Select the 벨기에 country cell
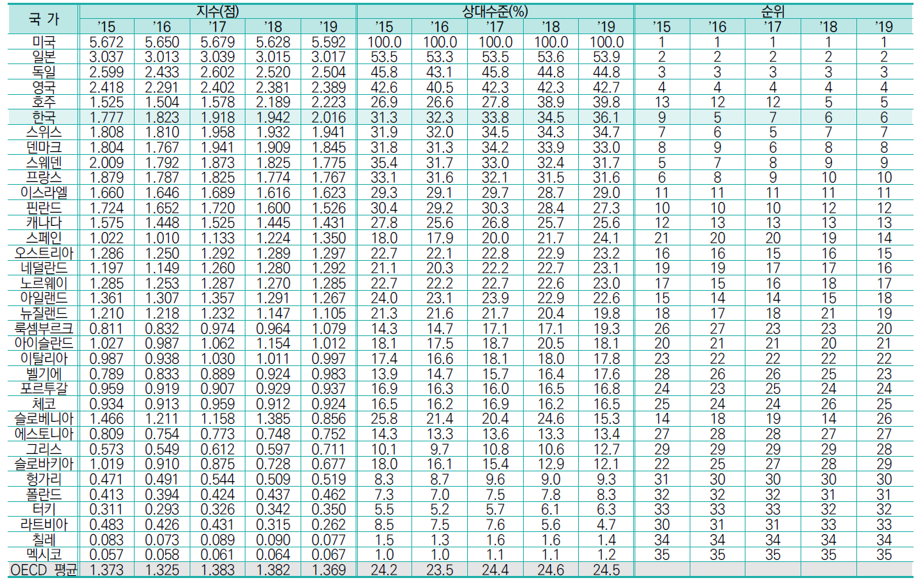This screenshot has width=924, height=585. pos(43,374)
